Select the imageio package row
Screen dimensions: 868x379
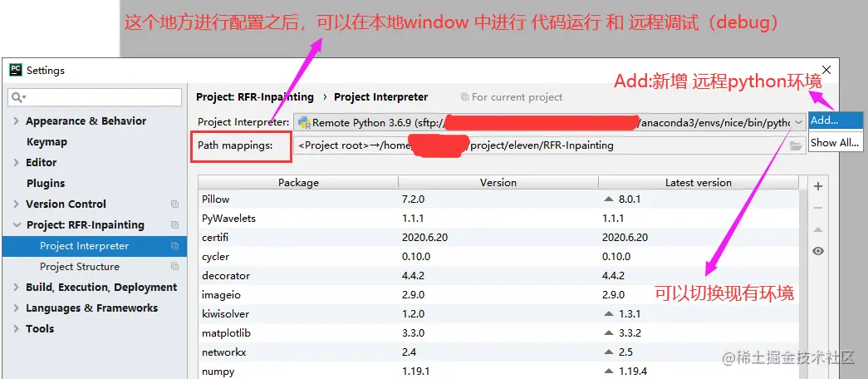click(498, 295)
